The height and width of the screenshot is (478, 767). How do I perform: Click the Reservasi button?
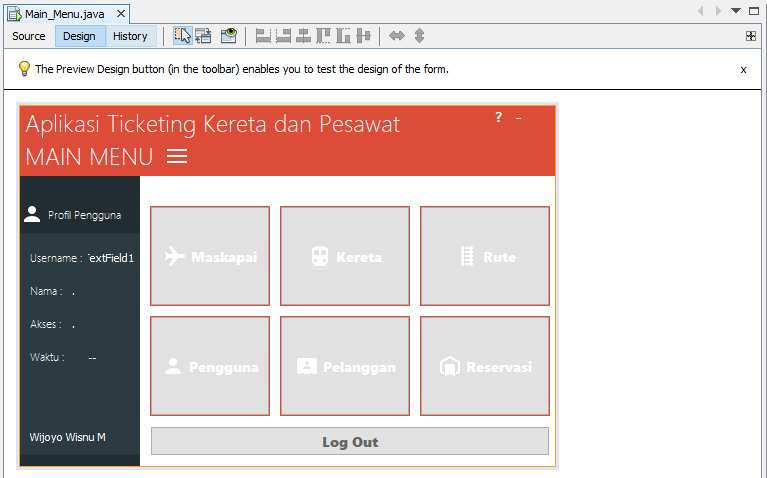tap(485, 366)
